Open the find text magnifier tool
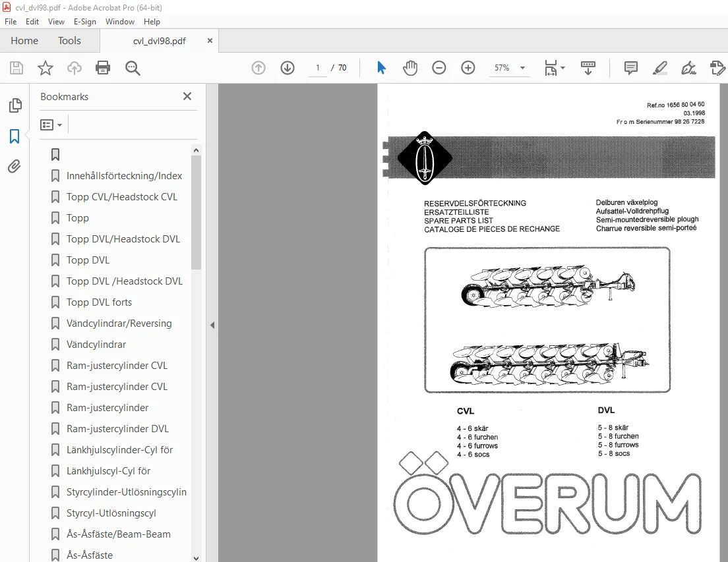 click(x=133, y=68)
